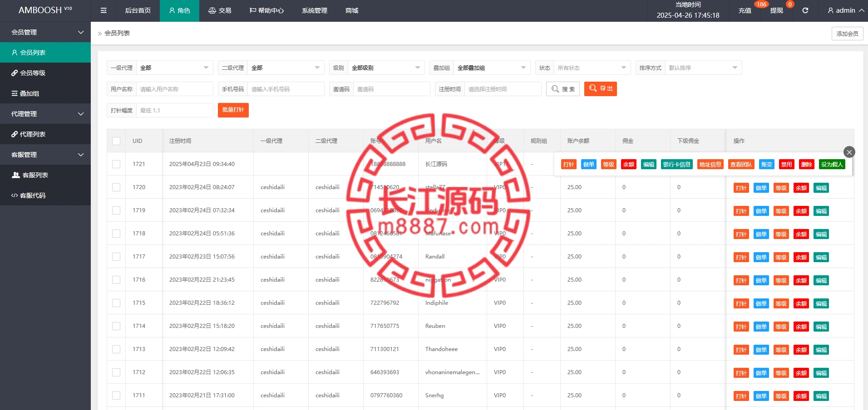Open 代理列表 in the sidebar

(45, 134)
